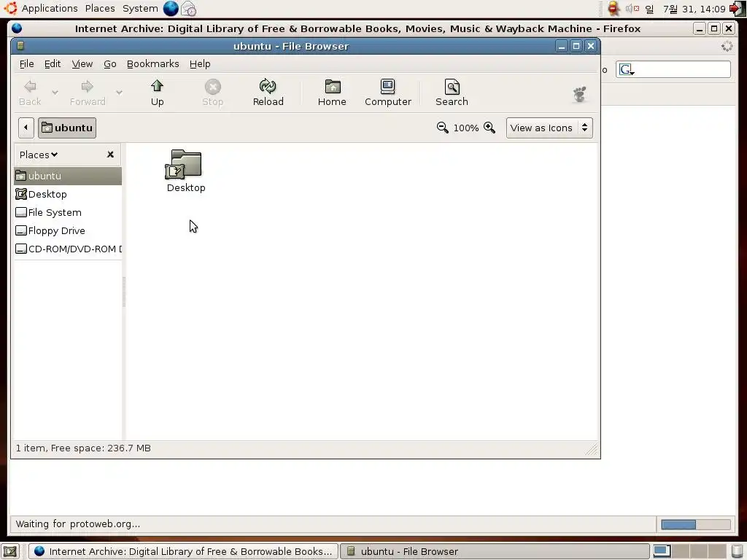The width and height of the screenshot is (747, 560).
Task: Open the View as Icons dropdown
Action: coord(549,128)
